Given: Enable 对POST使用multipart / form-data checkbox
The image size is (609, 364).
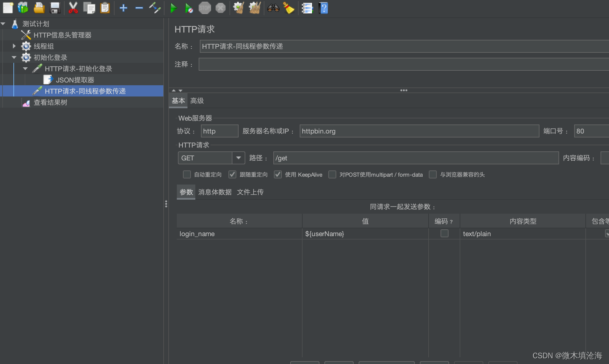Looking at the screenshot, I should pos(332,174).
